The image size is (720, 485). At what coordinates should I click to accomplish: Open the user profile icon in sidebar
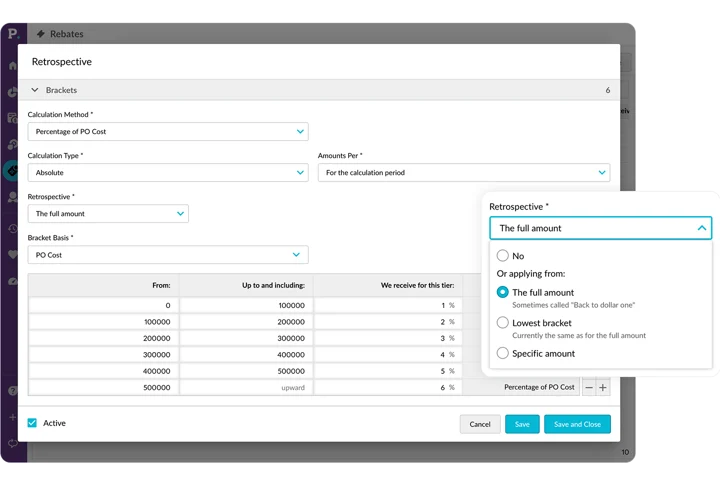tap(12, 197)
